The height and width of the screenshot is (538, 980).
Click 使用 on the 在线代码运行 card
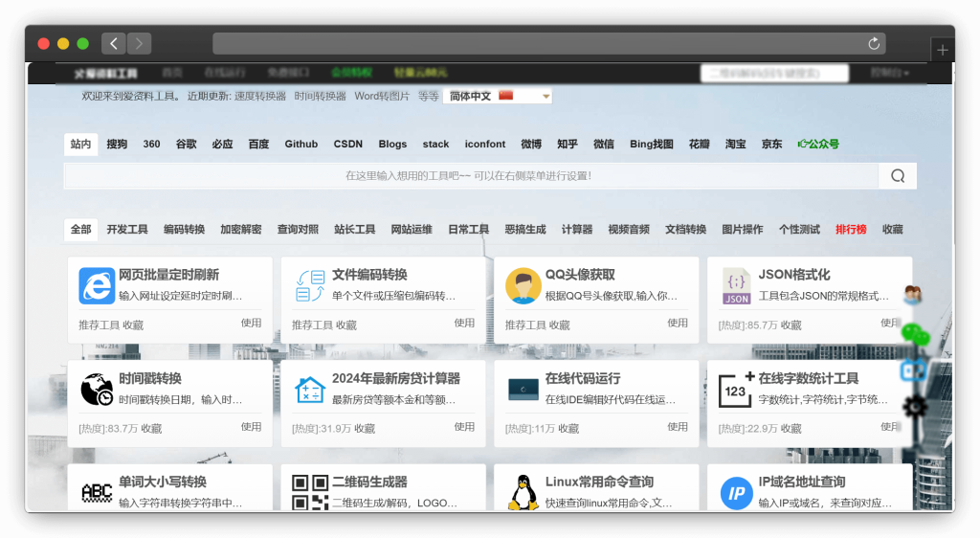pyautogui.click(x=678, y=427)
